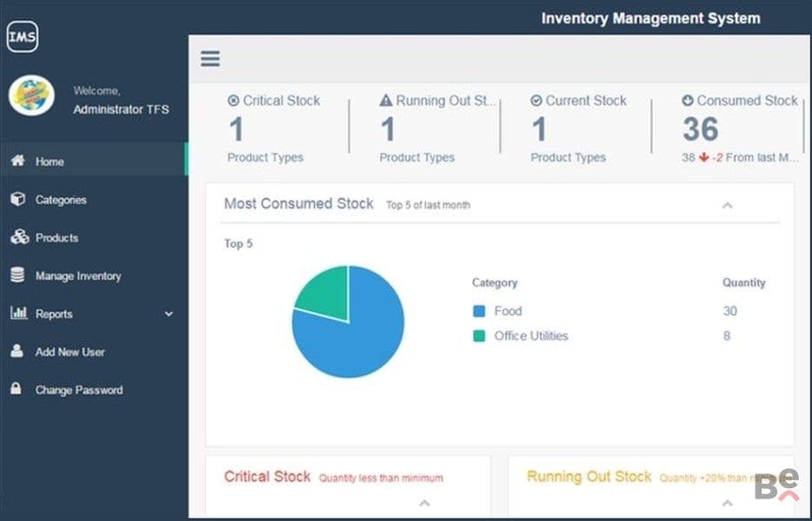Screen dimensions: 812x521
Task: Click the administrator profile avatar
Action: (31, 96)
